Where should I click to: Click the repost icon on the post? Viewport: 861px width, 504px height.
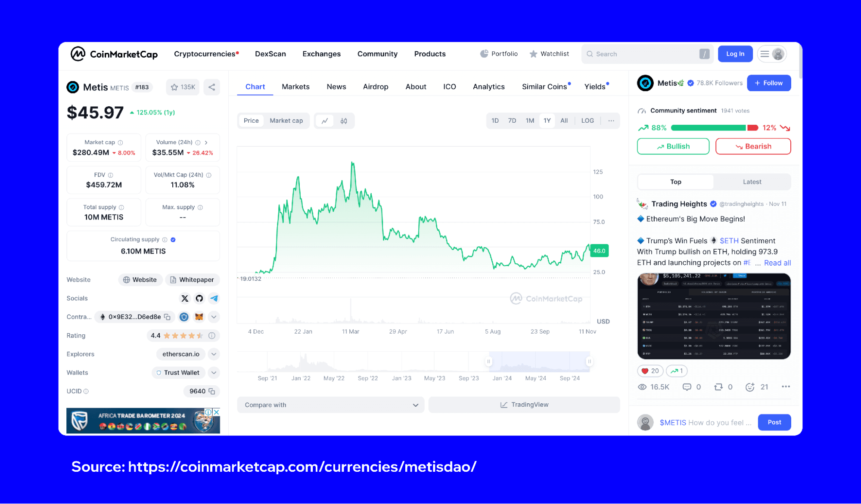click(718, 387)
